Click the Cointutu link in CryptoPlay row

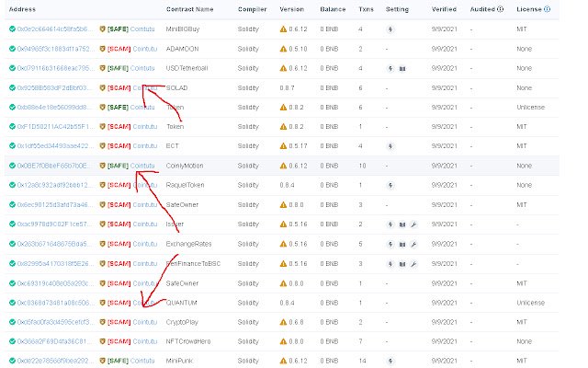(x=145, y=322)
